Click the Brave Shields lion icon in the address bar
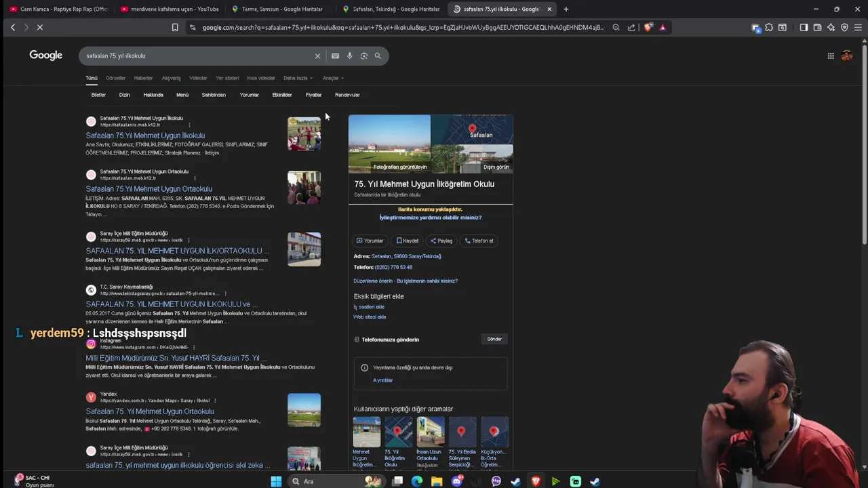This screenshot has width=868, height=488. [x=648, y=27]
